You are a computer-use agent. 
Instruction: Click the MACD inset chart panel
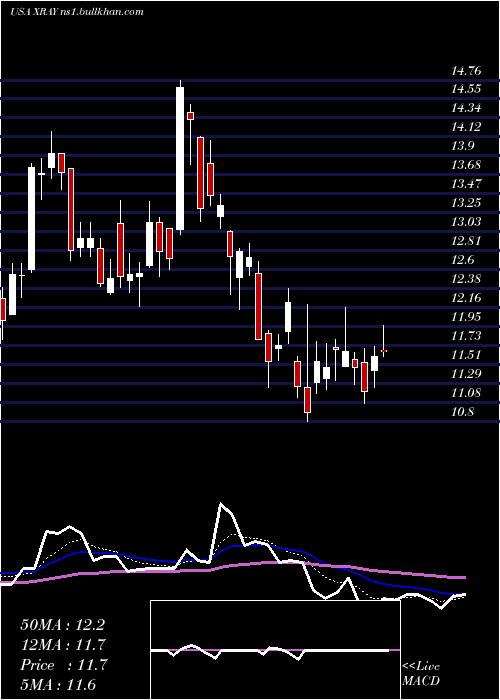pos(275,650)
